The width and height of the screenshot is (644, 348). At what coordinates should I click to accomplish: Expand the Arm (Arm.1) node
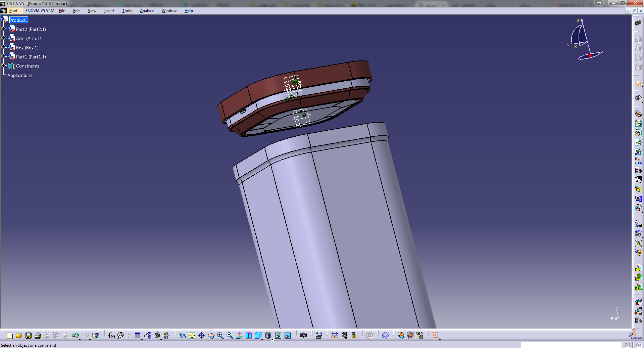(3, 38)
